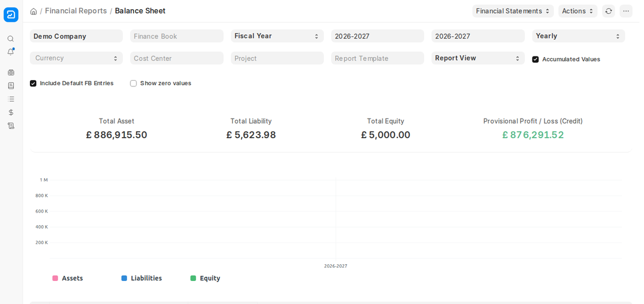Screen dimensions: 644x304
Task: Open the three-dots more options menu
Action: (626, 11)
